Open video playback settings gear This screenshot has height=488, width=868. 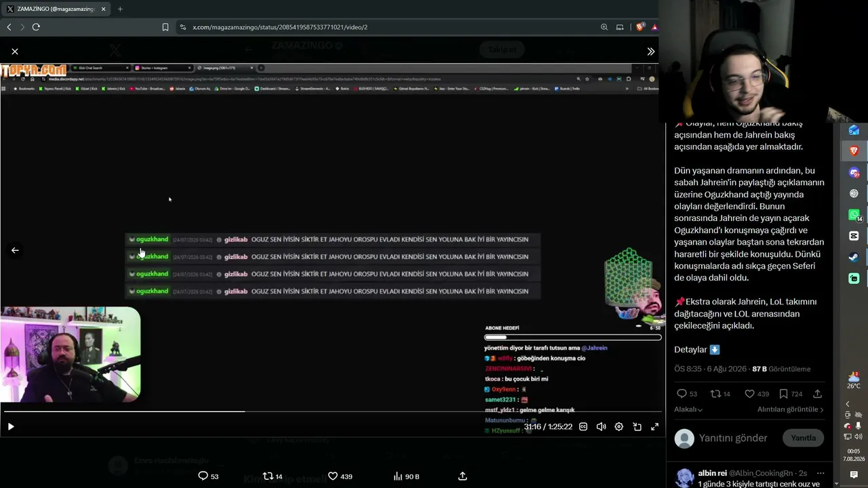coord(619,426)
